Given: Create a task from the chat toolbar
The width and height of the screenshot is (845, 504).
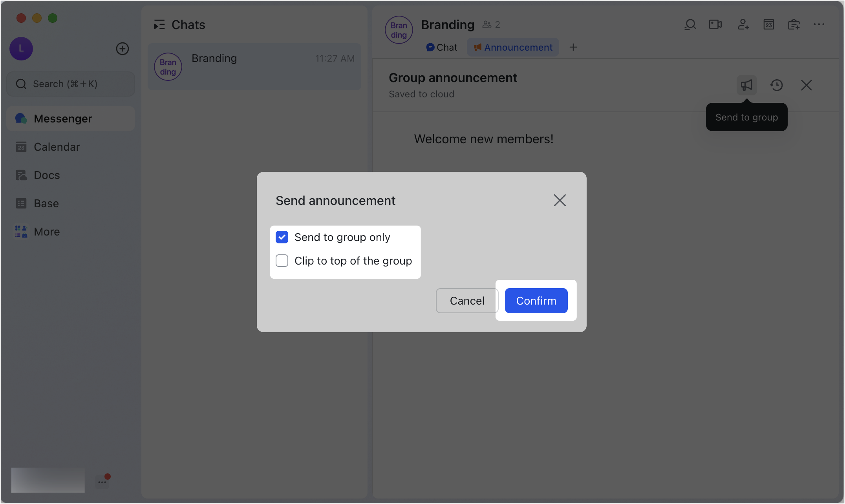Looking at the screenshot, I should (x=794, y=24).
